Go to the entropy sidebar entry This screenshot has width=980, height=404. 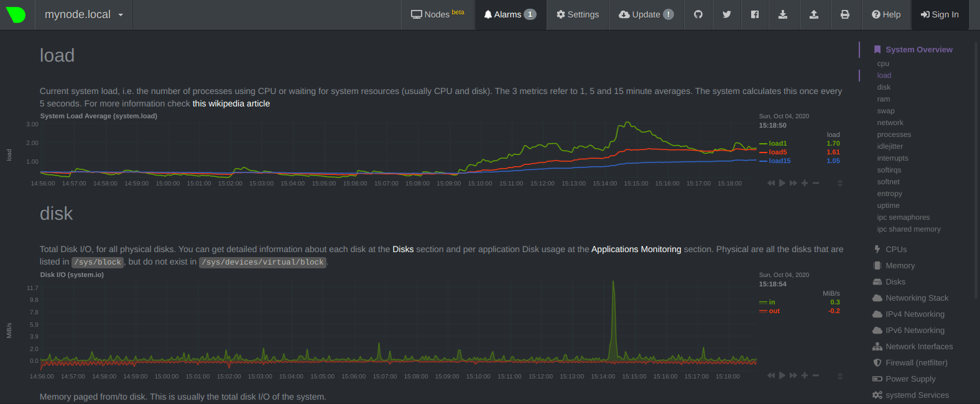tap(889, 194)
